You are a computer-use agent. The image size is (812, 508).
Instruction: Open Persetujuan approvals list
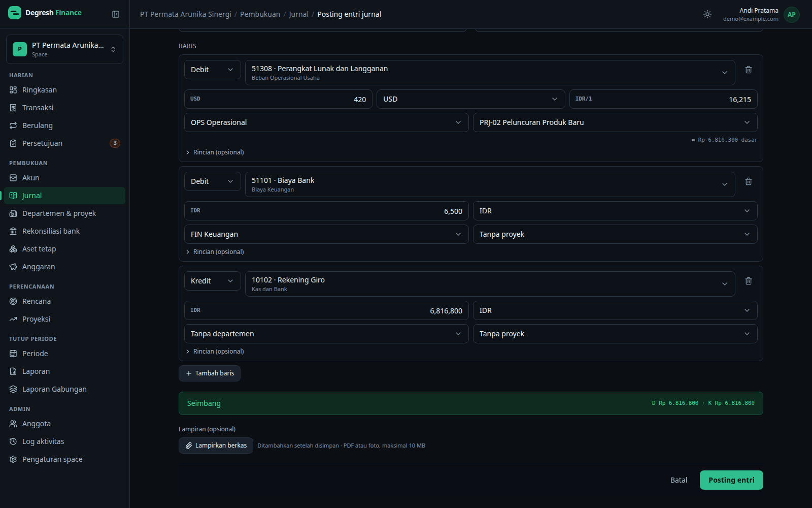(x=64, y=143)
